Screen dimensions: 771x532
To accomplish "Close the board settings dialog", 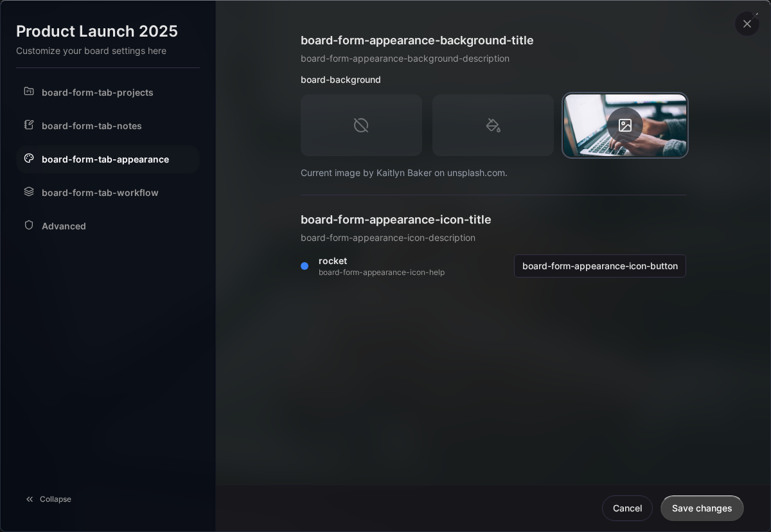I will click(x=747, y=24).
